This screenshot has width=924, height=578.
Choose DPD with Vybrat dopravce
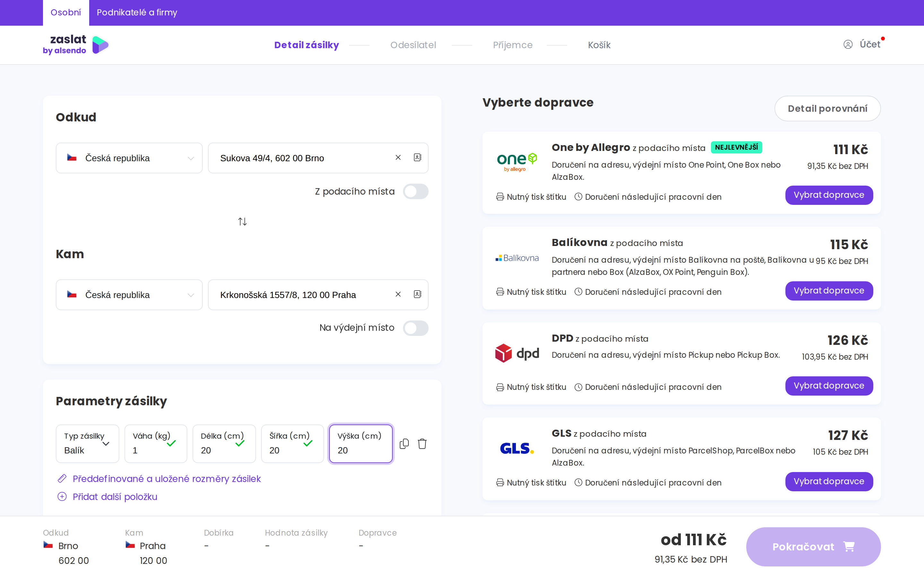[x=829, y=386]
